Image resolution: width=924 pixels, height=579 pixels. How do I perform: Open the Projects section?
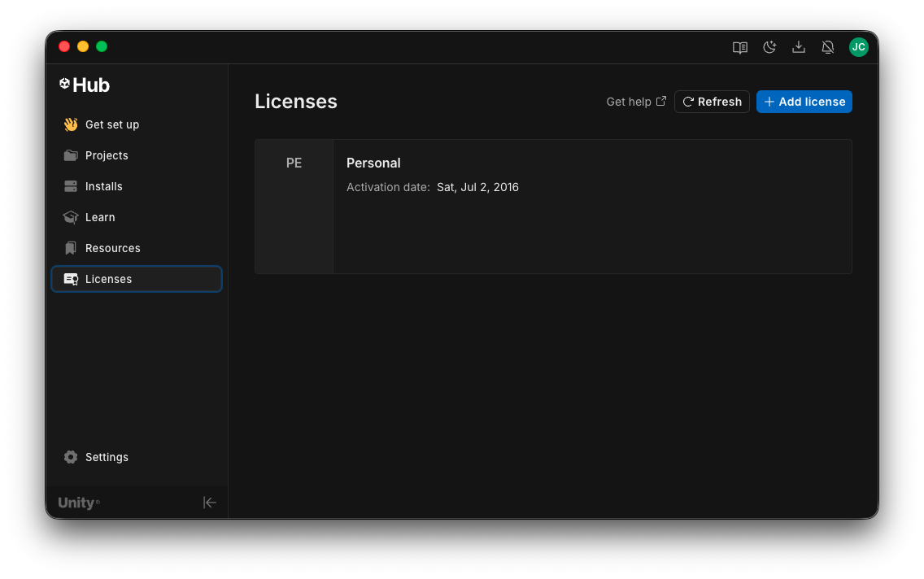pos(107,155)
